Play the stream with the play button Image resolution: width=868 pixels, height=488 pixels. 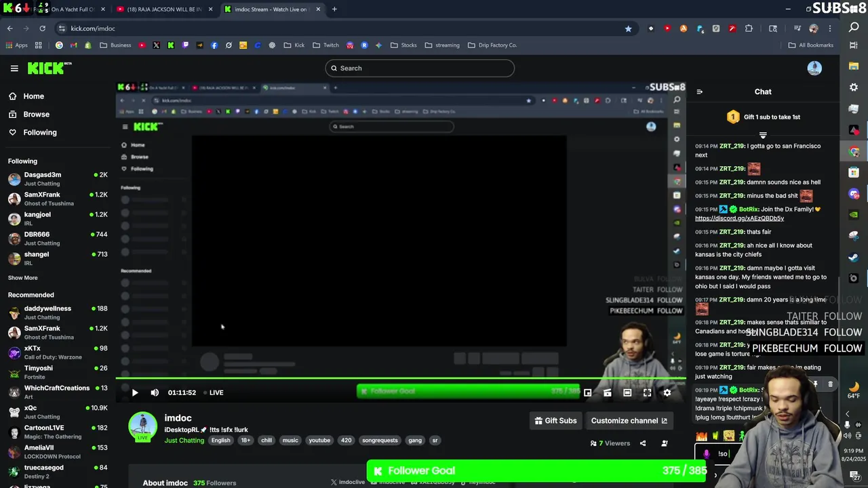point(134,392)
